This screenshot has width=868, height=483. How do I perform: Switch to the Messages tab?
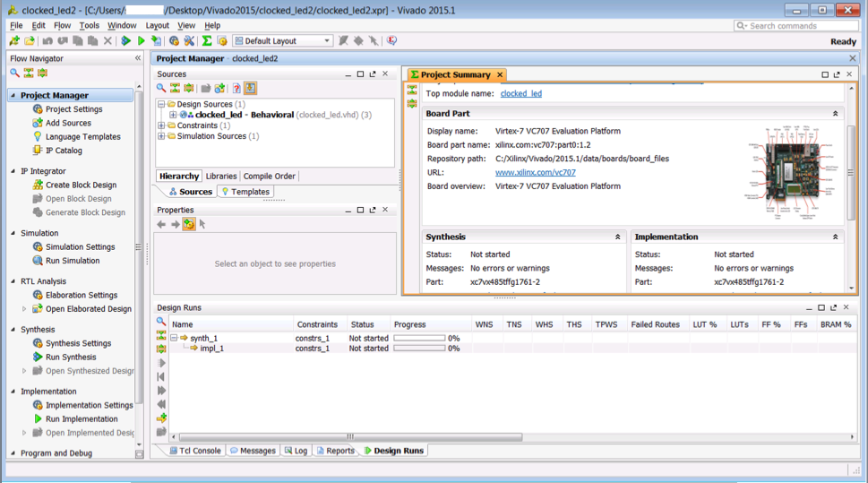click(253, 451)
